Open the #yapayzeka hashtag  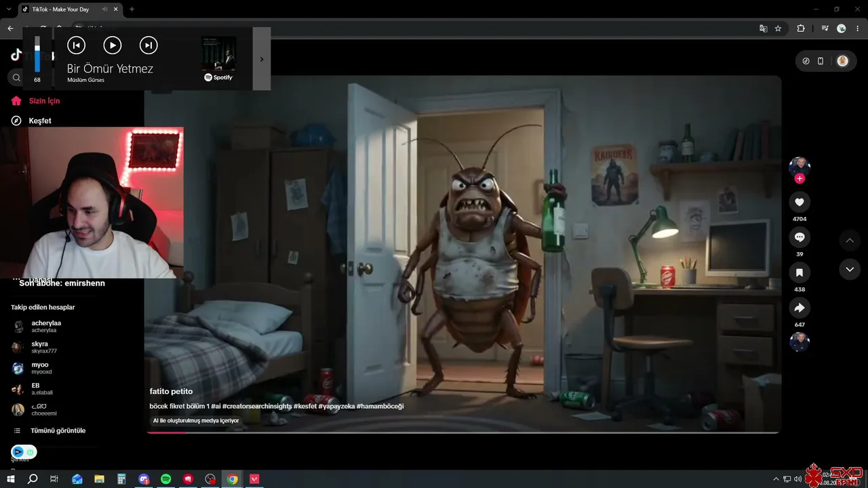pyautogui.click(x=336, y=406)
